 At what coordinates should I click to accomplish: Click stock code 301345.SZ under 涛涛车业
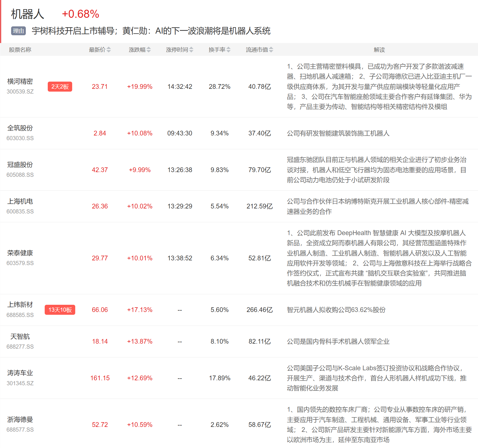(20, 383)
